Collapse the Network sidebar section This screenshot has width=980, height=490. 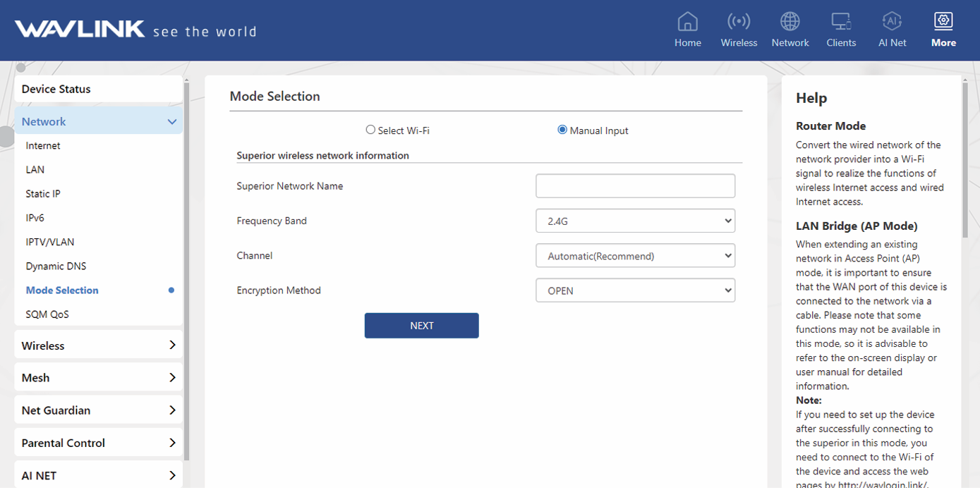pyautogui.click(x=99, y=121)
